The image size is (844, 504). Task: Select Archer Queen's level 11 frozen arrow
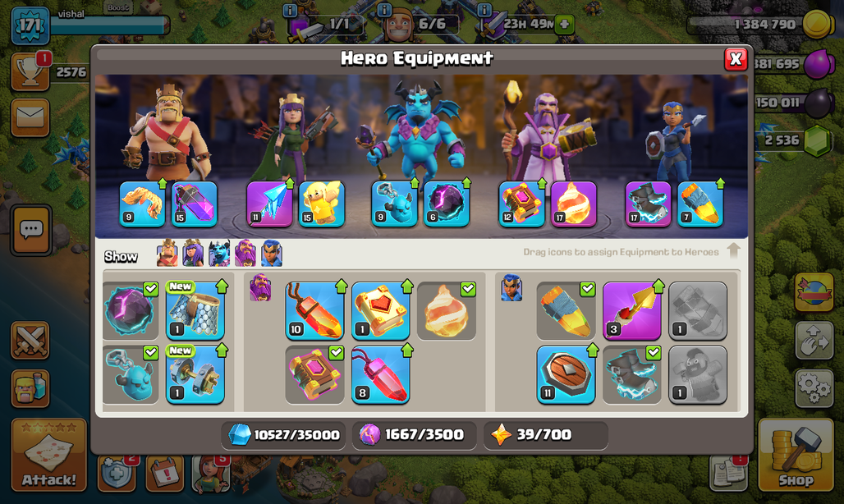[269, 204]
